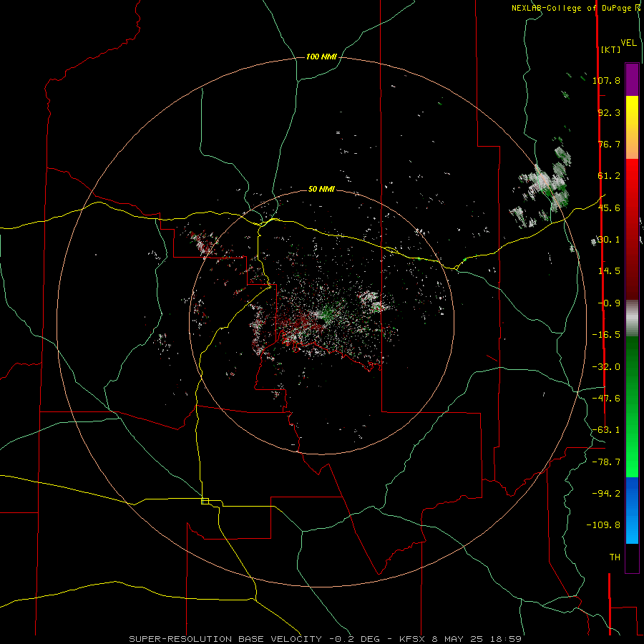Select the 14.5 value on velocity scale
The image size is (644, 644).
(x=609, y=271)
